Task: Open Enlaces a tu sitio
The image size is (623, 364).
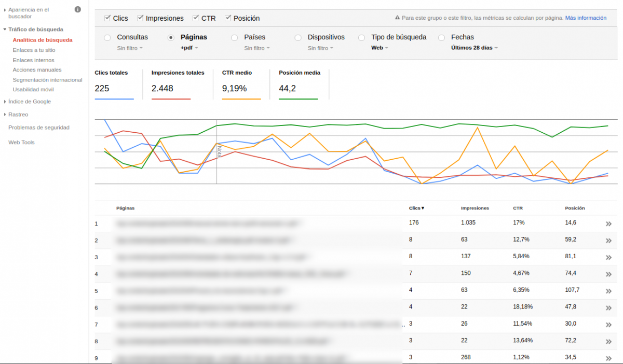Action: coord(34,50)
